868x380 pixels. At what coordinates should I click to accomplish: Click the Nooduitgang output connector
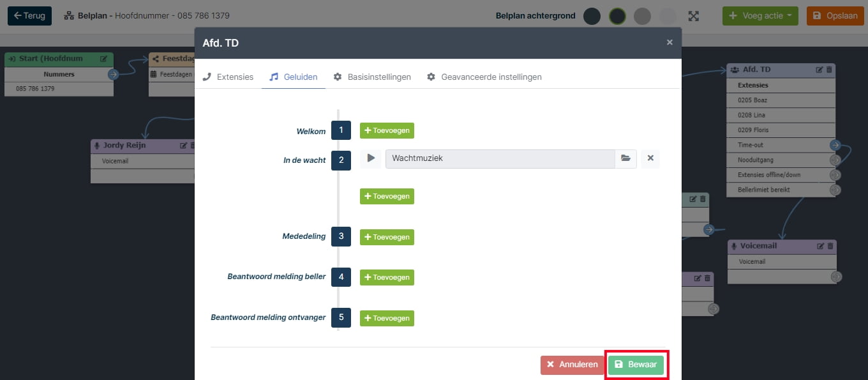pyautogui.click(x=835, y=160)
